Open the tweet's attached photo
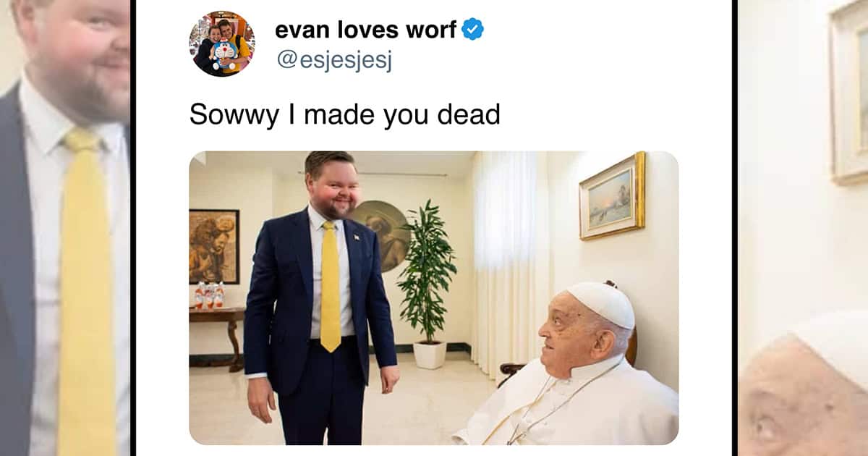This screenshot has height=456, width=868. coord(434,297)
